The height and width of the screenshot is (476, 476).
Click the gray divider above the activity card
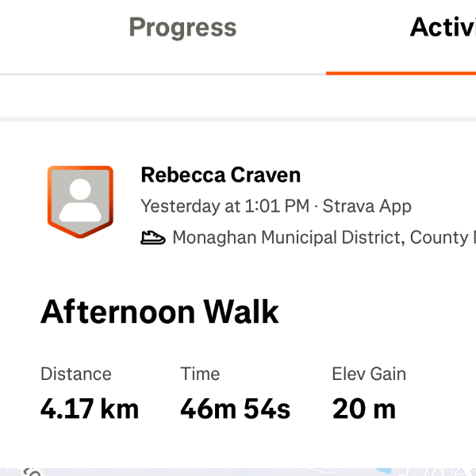point(238,119)
